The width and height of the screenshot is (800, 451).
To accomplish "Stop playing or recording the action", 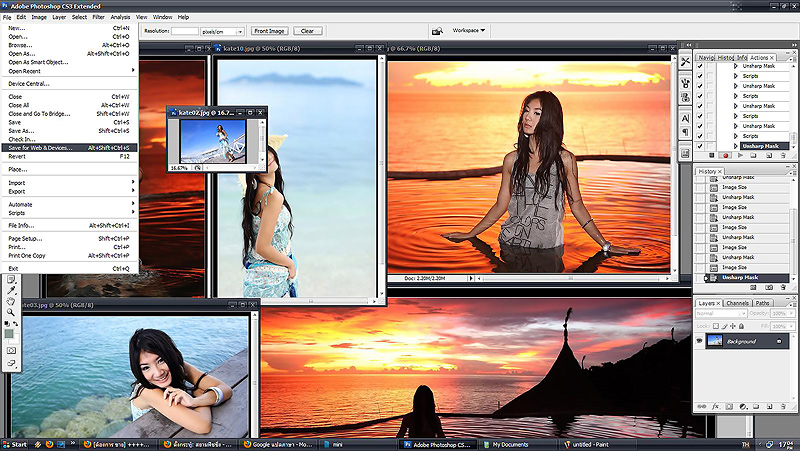I will [712, 156].
